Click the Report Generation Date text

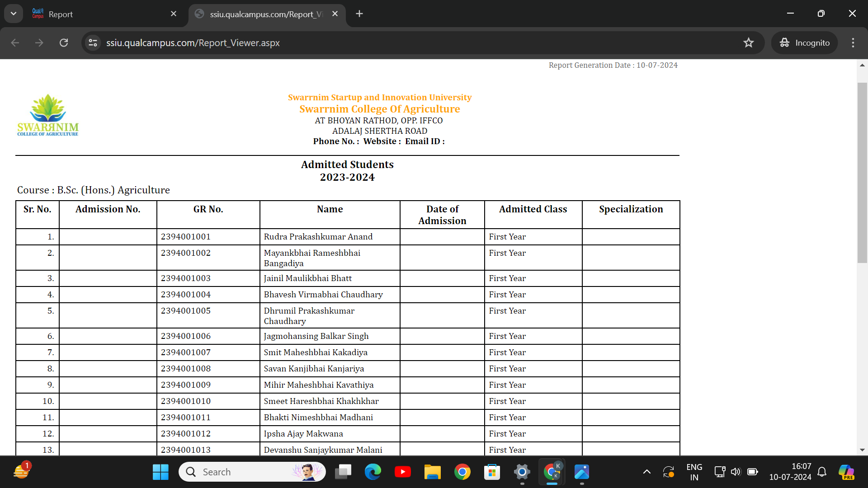point(613,65)
